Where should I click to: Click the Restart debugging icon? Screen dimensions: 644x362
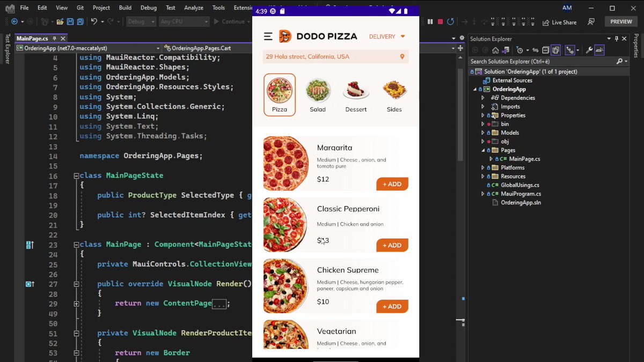pyautogui.click(x=451, y=21)
